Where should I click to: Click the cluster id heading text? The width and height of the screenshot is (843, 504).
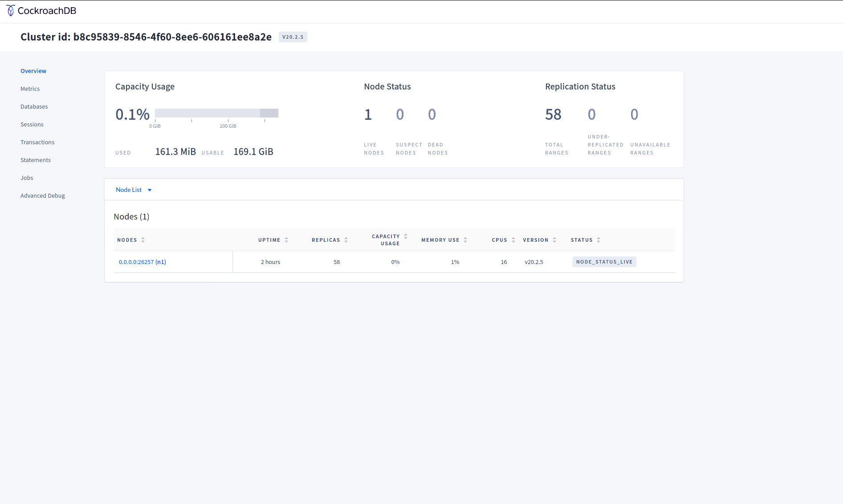(x=146, y=37)
